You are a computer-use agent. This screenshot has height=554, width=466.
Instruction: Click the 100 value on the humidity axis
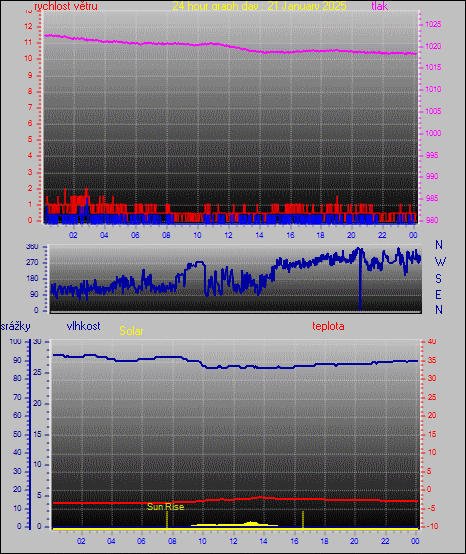tap(16, 341)
